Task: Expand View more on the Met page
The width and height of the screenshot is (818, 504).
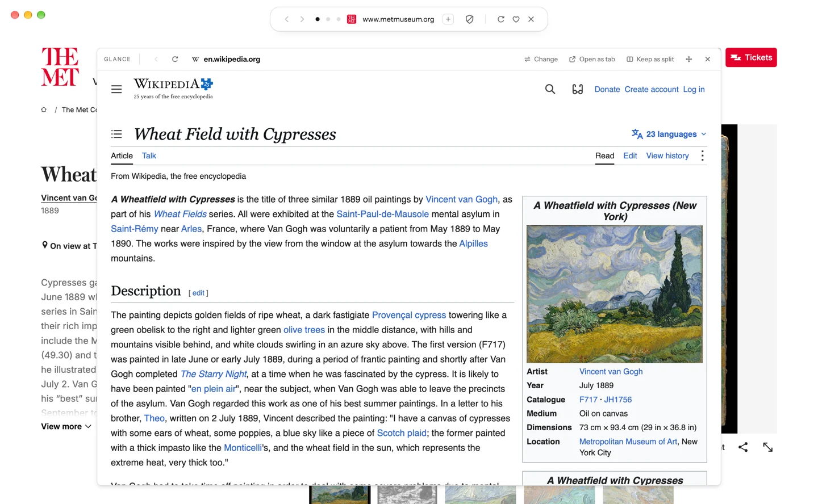Action: [x=66, y=426]
